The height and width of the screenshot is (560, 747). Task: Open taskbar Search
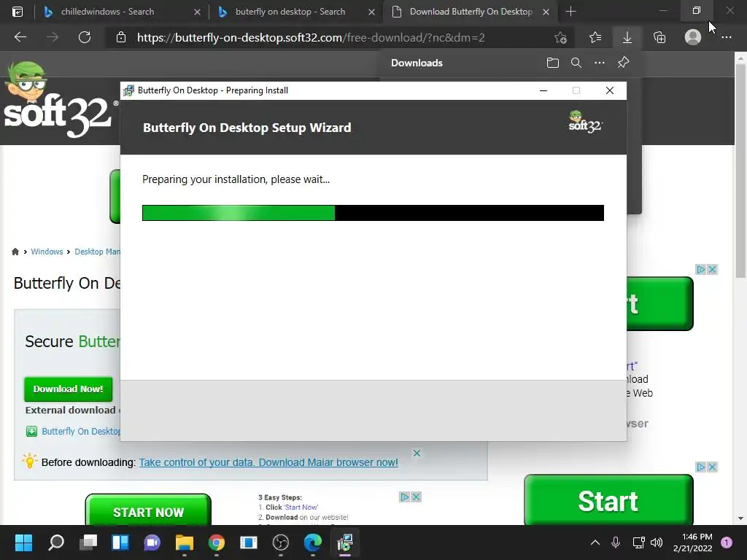click(55, 542)
